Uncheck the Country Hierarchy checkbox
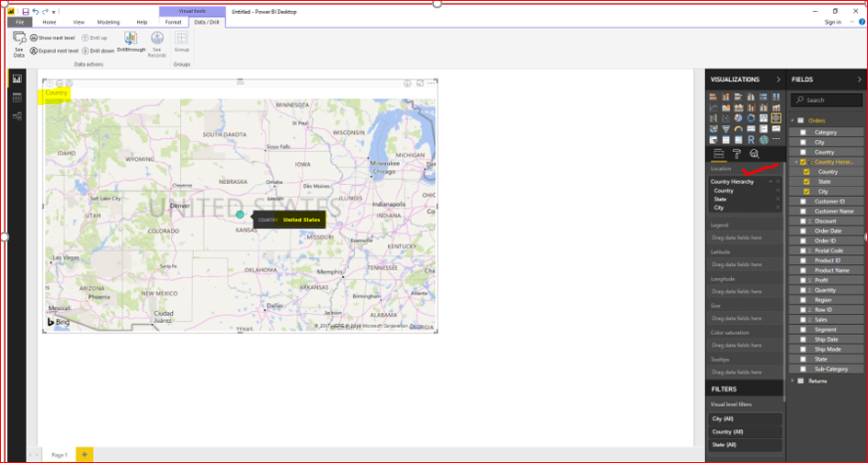This screenshot has width=868, height=463. coord(804,162)
